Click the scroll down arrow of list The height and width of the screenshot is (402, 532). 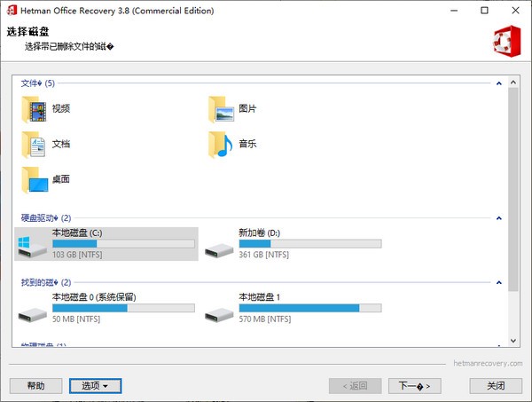coord(513,341)
